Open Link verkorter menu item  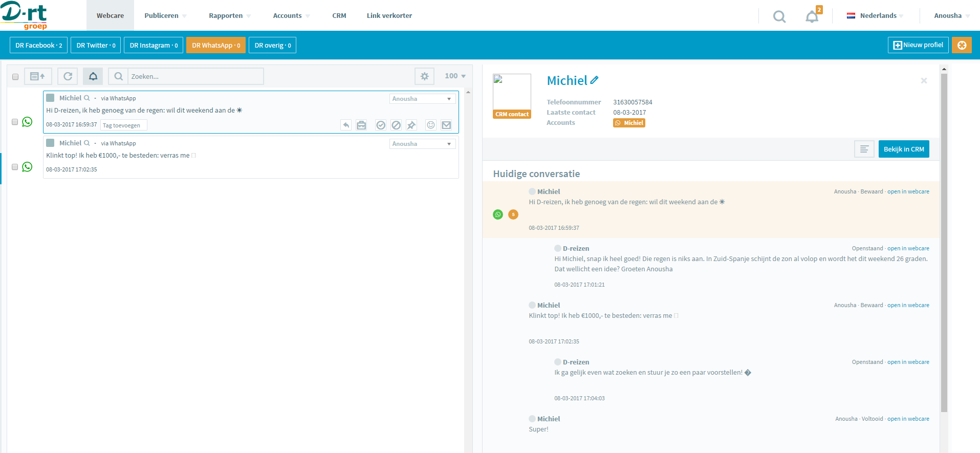pyautogui.click(x=389, y=15)
